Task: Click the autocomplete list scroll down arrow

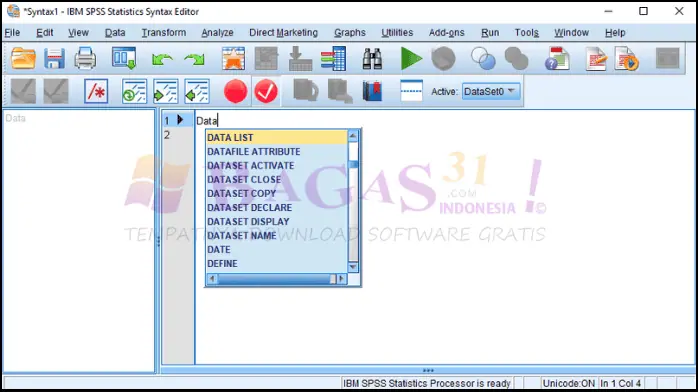Action: [353, 267]
